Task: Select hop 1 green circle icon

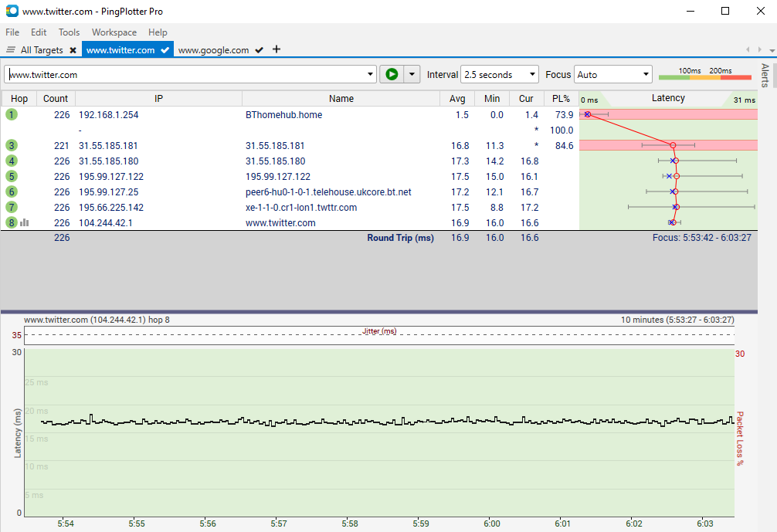Action: point(11,114)
